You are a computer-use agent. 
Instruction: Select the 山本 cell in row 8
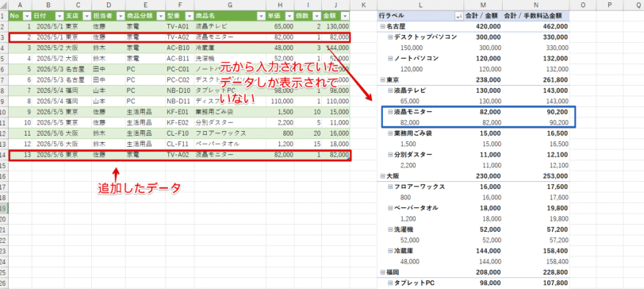(x=109, y=91)
